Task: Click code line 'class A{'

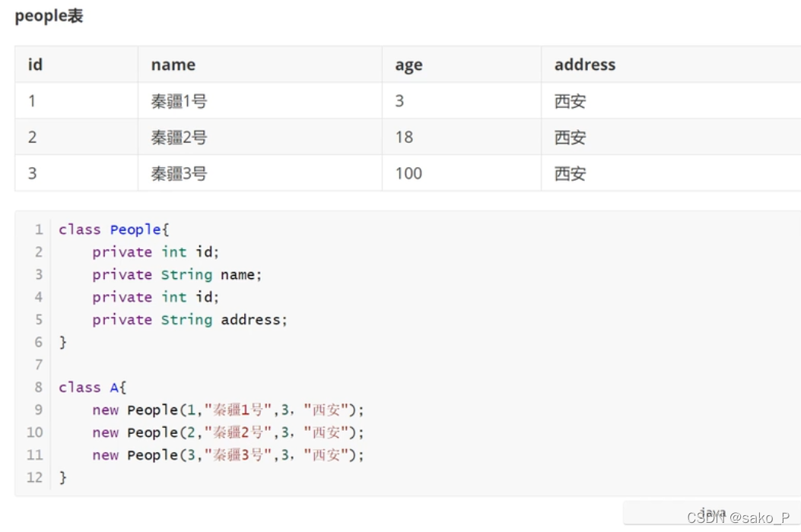Action: point(92,388)
